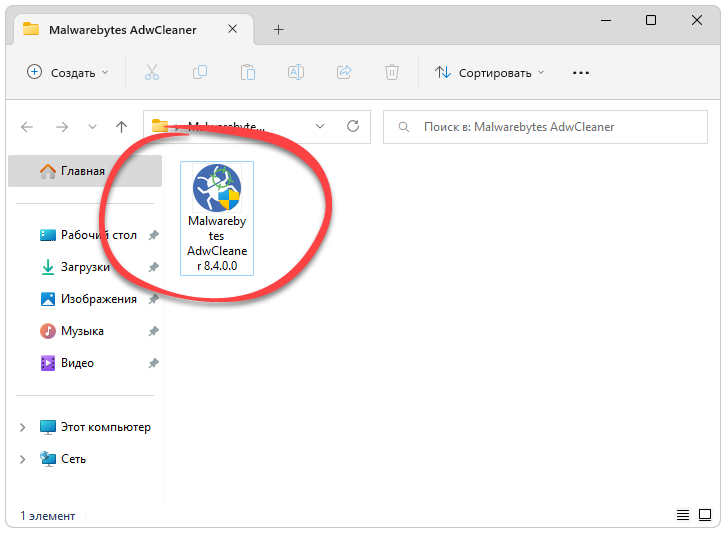Go back with the left arrow
The height and width of the screenshot is (533, 728).
27,127
